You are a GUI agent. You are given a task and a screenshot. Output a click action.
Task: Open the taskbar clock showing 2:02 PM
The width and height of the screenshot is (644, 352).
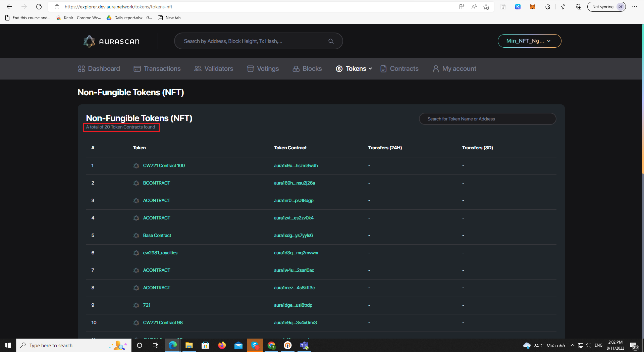[x=615, y=345]
